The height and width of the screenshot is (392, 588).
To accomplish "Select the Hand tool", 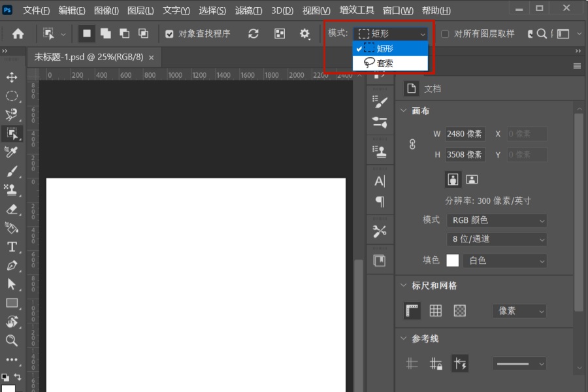I will tap(12, 321).
